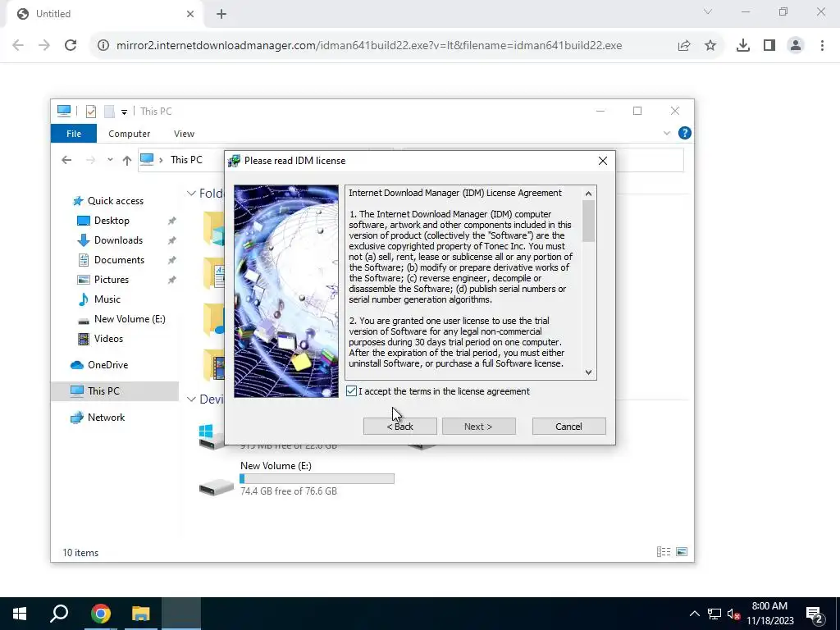840x630 pixels.
Task: Open Pictures in navigation pane
Action: (x=111, y=280)
